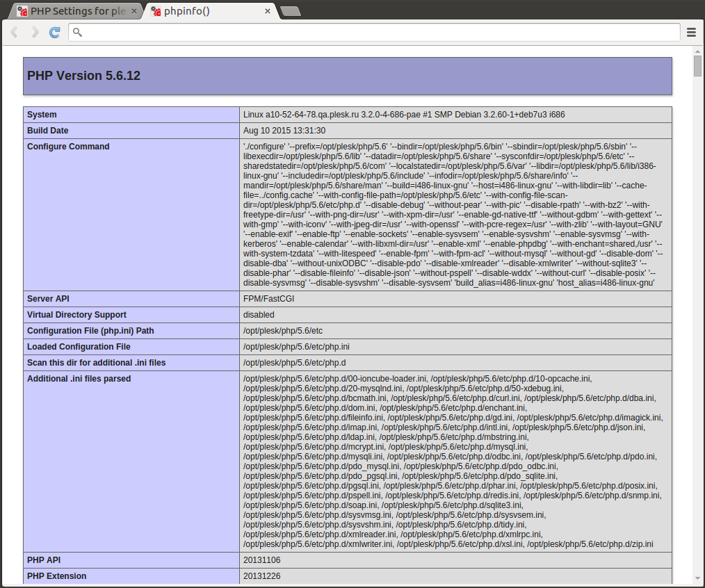Click the search magnifier icon in address bar
Image resolution: width=705 pixels, height=588 pixels.
pyautogui.click(x=77, y=33)
